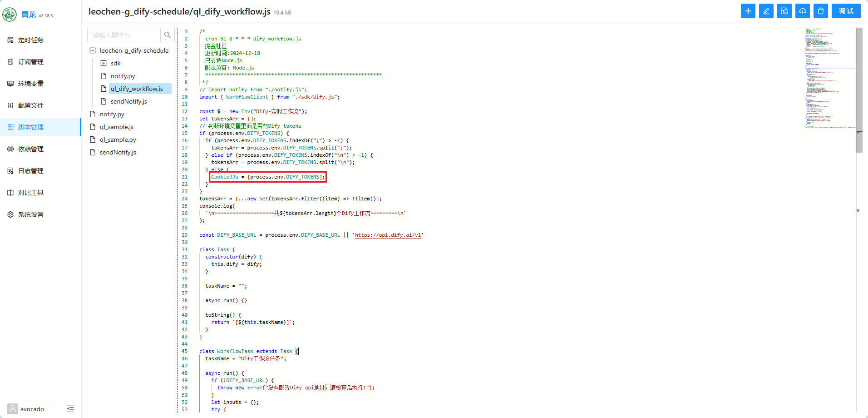Click the cloud download icon button
Viewport: 868px width, 418px height.
(x=802, y=11)
